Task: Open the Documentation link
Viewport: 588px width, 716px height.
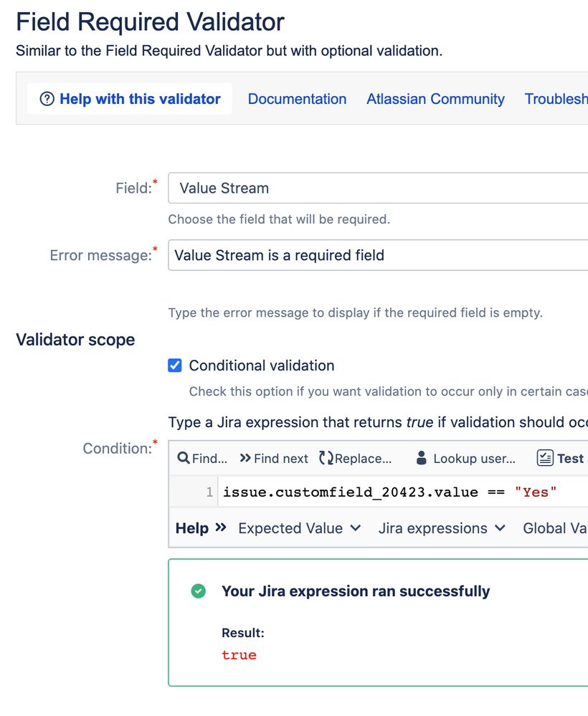Action: (x=297, y=99)
